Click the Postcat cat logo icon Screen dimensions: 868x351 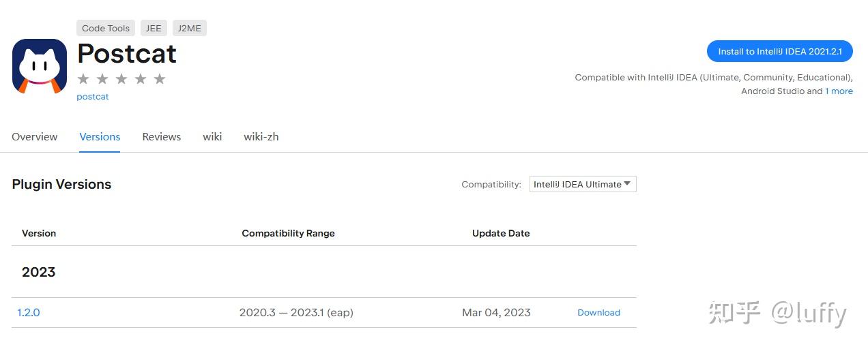pos(40,66)
